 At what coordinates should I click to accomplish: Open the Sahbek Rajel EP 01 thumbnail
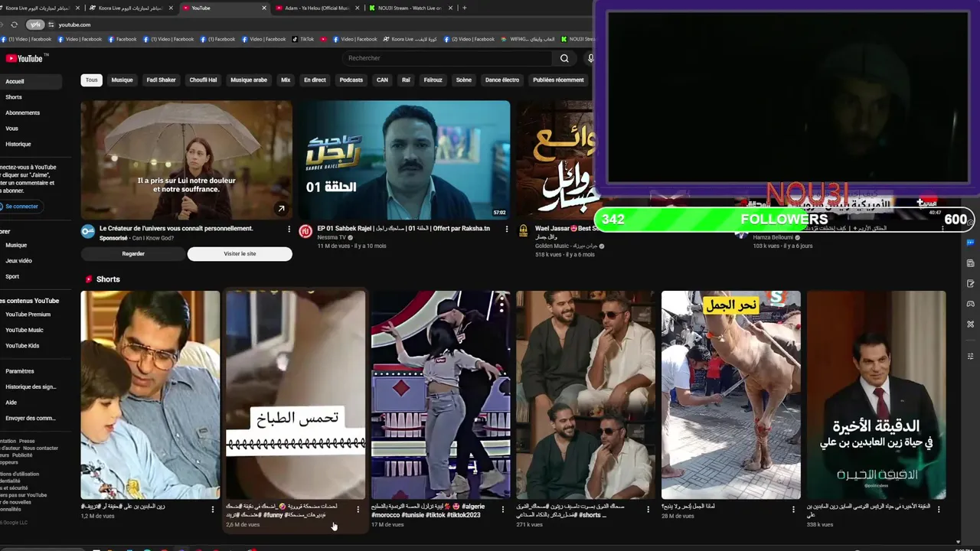404,160
